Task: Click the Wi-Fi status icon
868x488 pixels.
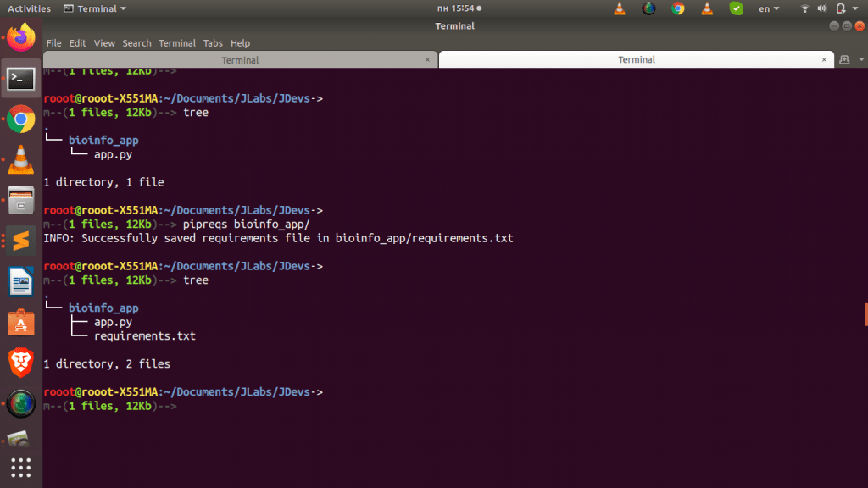Action: pos(804,8)
